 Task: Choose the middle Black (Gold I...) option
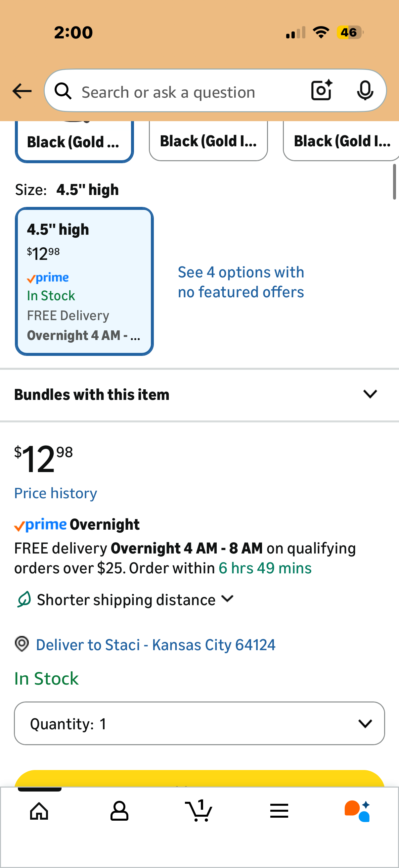pos(208,141)
